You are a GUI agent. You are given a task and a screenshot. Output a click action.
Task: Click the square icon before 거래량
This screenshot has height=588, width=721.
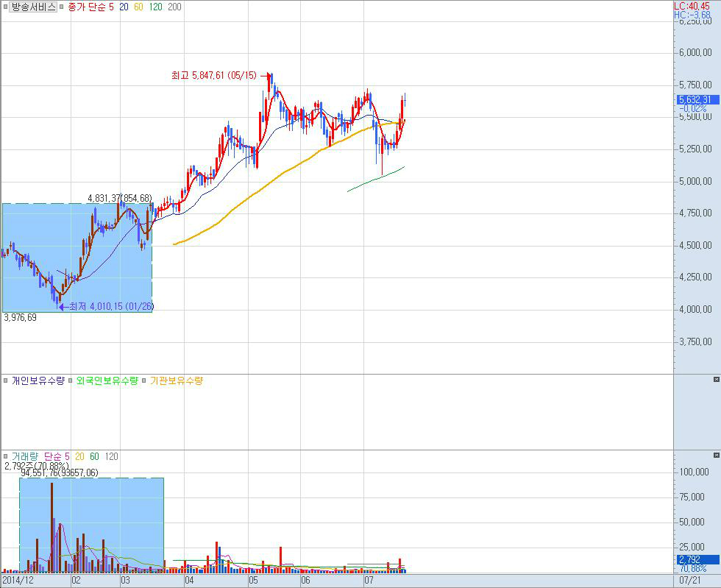pos(5,457)
